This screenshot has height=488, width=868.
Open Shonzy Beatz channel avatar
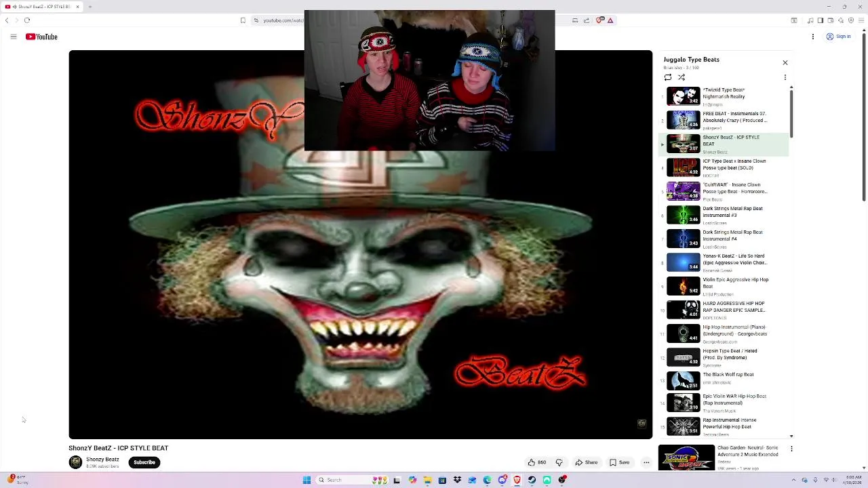[x=75, y=462]
